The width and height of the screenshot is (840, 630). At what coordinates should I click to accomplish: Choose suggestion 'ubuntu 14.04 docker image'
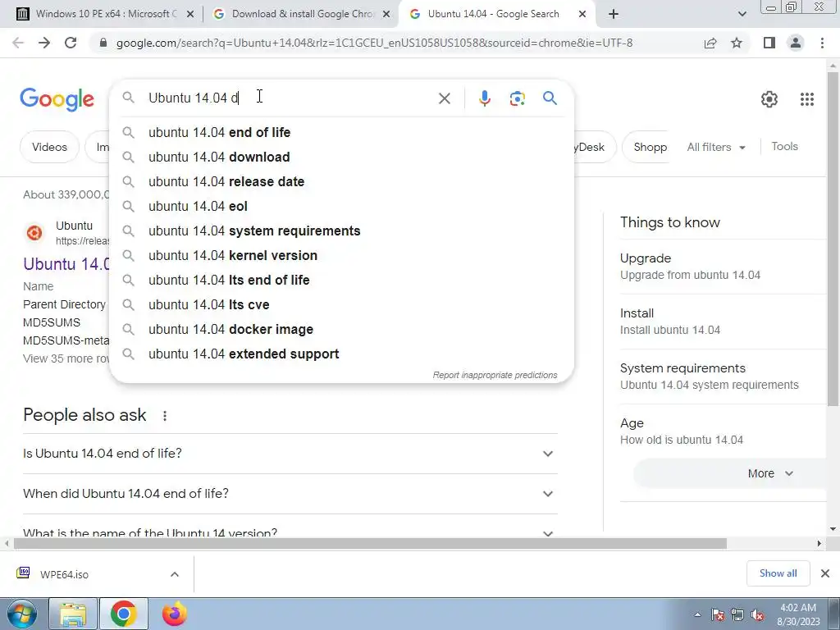[x=341, y=330]
